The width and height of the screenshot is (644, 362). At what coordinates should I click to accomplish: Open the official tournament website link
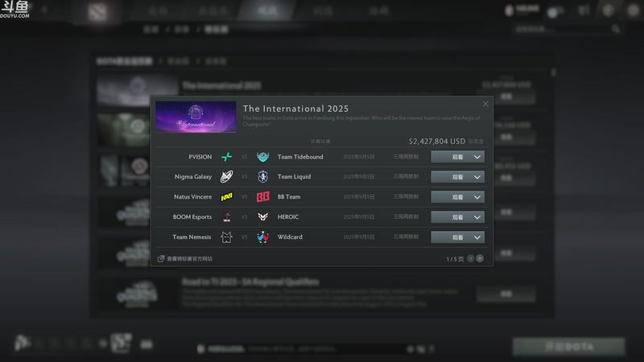(185, 258)
